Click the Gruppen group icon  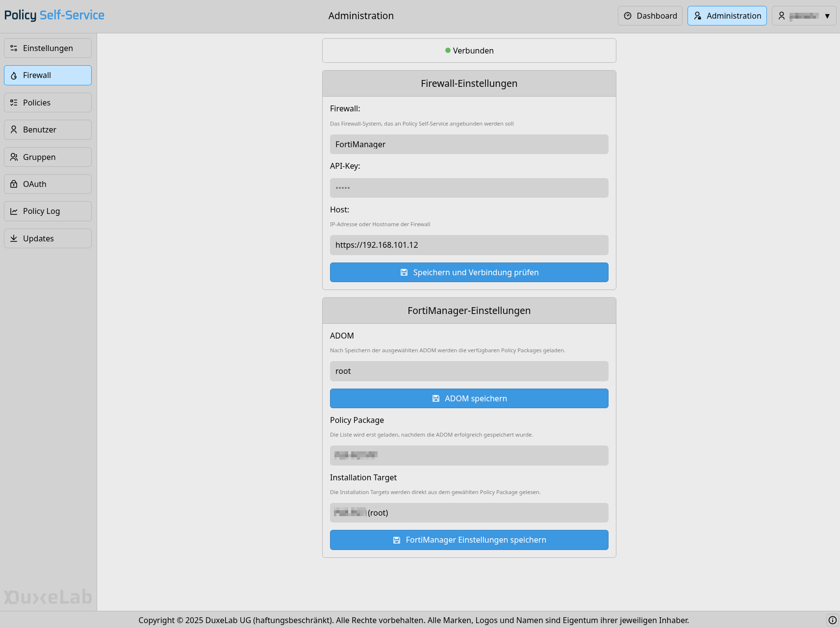pyautogui.click(x=14, y=157)
